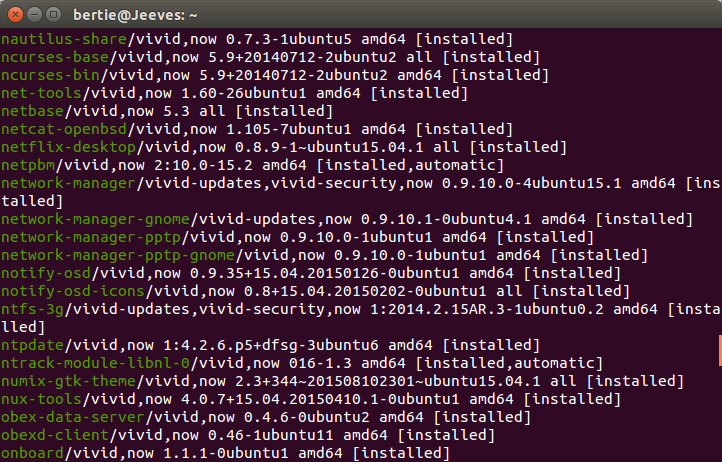Click version 0.9.35+15.04.20150126-0ubuntu1 text
Image resolution: width=722 pixels, height=462 pixels.
325,273
